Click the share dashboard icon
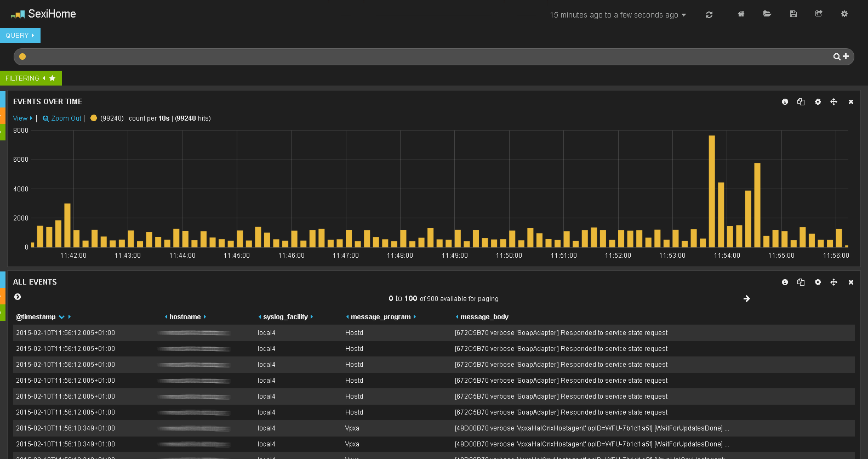This screenshot has height=459, width=868. tap(819, 14)
